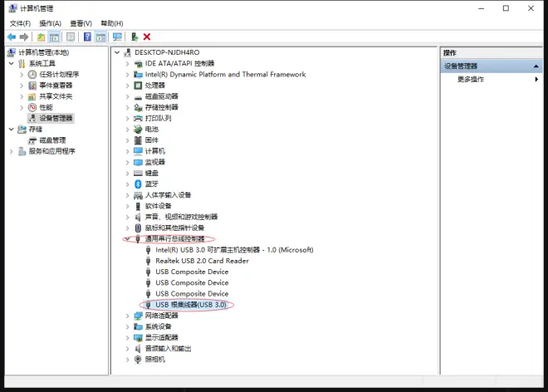
Task: Collapse the DESKTOP-NJDH4RO device tree
Action: [x=117, y=52]
